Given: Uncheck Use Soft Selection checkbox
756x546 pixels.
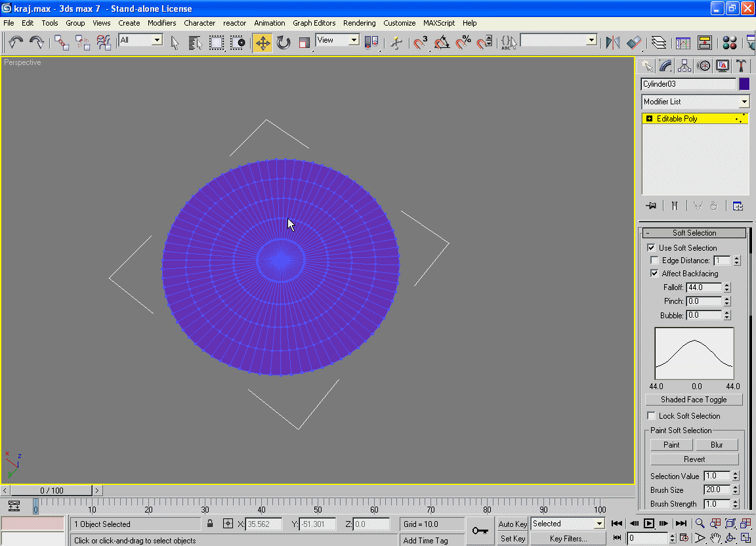Looking at the screenshot, I should (x=651, y=247).
